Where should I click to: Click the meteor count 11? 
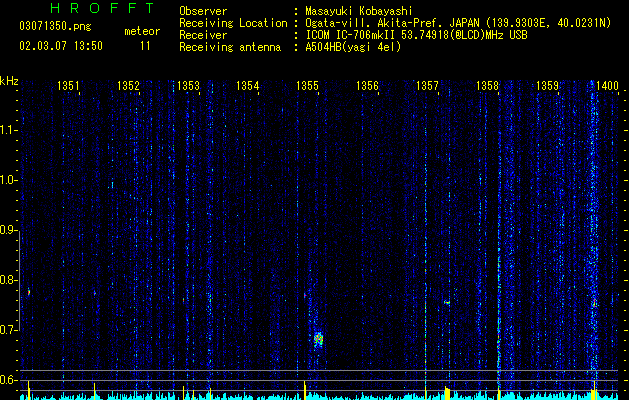pos(145,46)
